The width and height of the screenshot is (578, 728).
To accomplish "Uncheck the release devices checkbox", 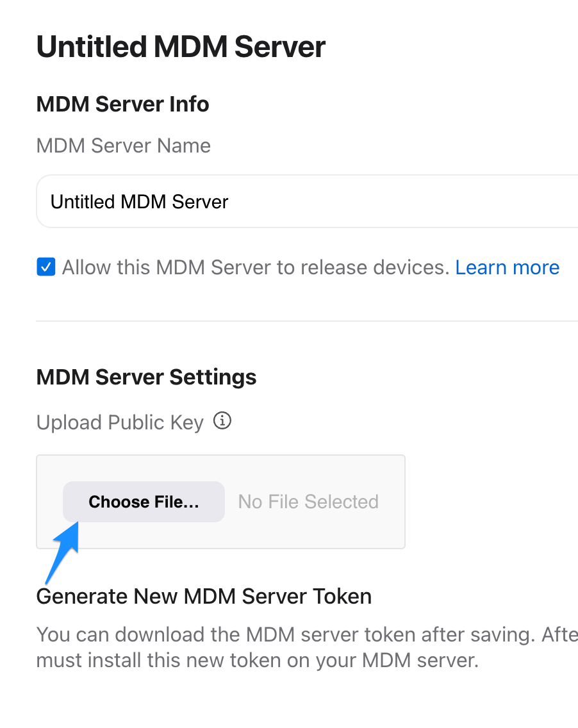I will 46,267.
